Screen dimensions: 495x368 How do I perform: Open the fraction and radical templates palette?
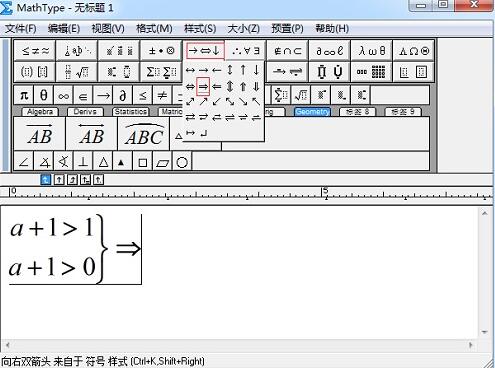(x=77, y=72)
